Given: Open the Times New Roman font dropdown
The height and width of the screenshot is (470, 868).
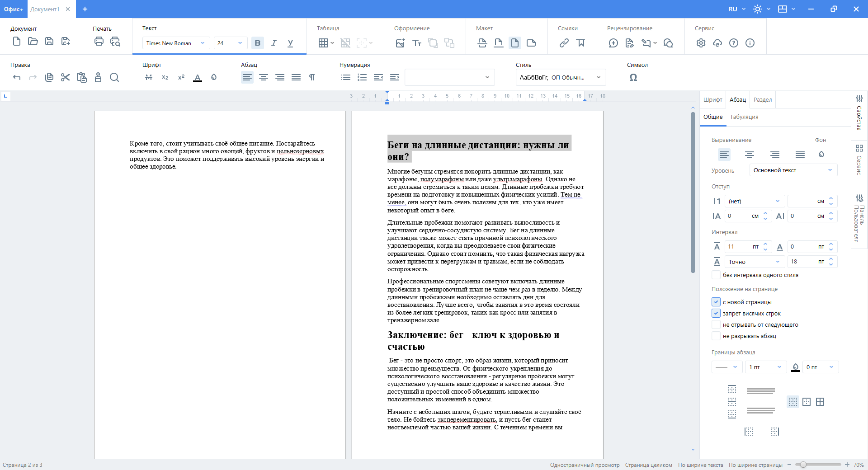Looking at the screenshot, I should [x=202, y=43].
